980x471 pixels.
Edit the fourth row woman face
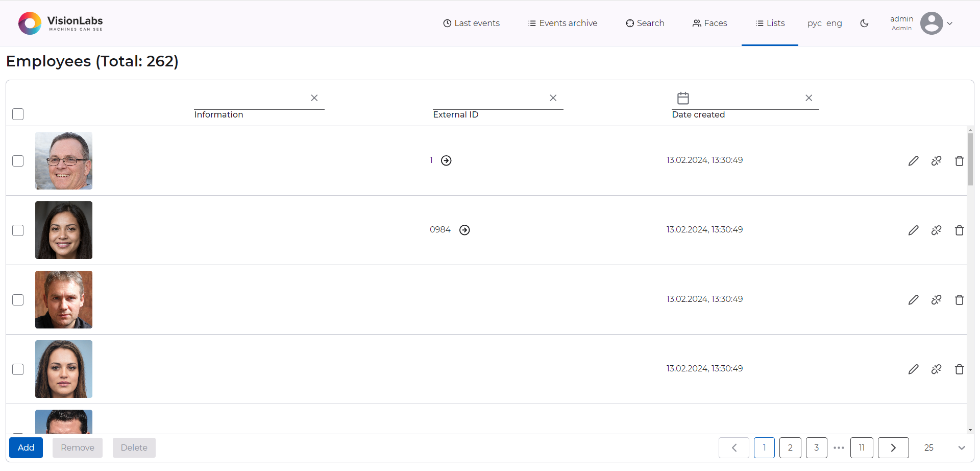914,369
